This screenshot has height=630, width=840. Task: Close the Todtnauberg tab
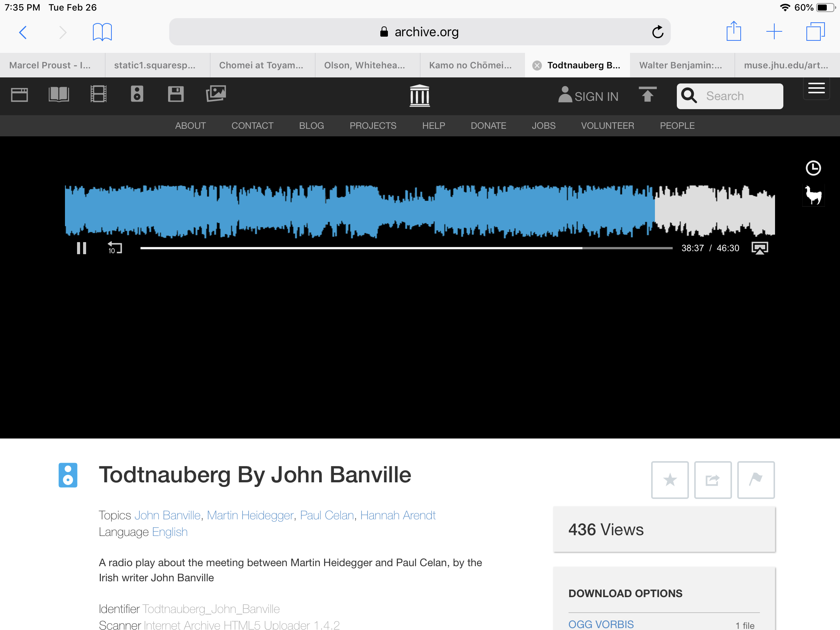pos(537,65)
